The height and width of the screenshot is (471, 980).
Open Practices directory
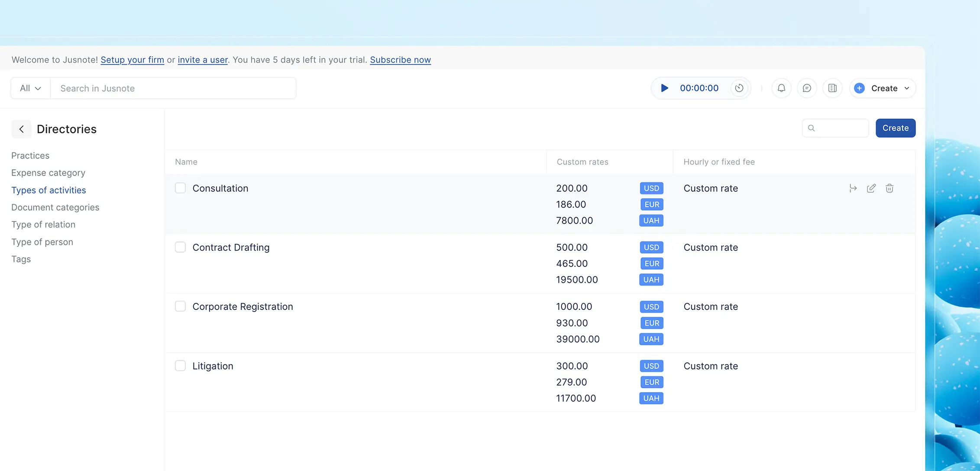[30, 155]
